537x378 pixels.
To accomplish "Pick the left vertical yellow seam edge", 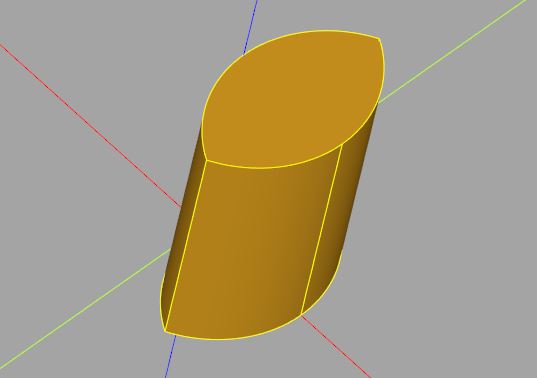I will click(x=185, y=245).
